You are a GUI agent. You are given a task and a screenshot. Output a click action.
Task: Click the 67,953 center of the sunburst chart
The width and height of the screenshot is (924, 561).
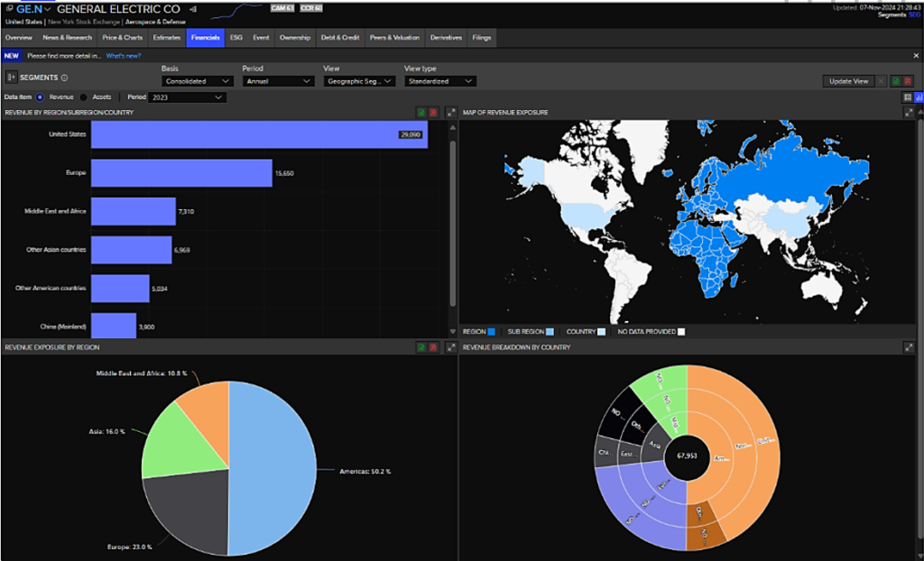[687, 456]
